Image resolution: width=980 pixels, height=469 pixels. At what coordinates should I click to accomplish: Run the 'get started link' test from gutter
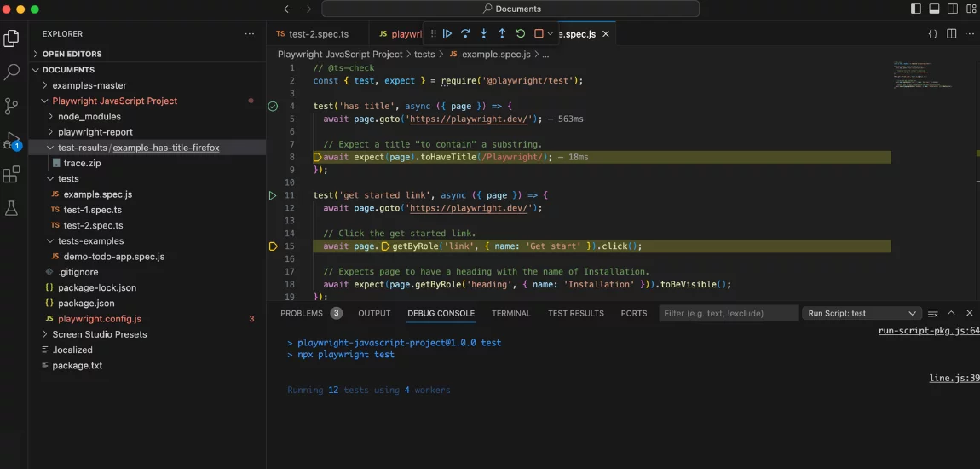pyautogui.click(x=273, y=195)
